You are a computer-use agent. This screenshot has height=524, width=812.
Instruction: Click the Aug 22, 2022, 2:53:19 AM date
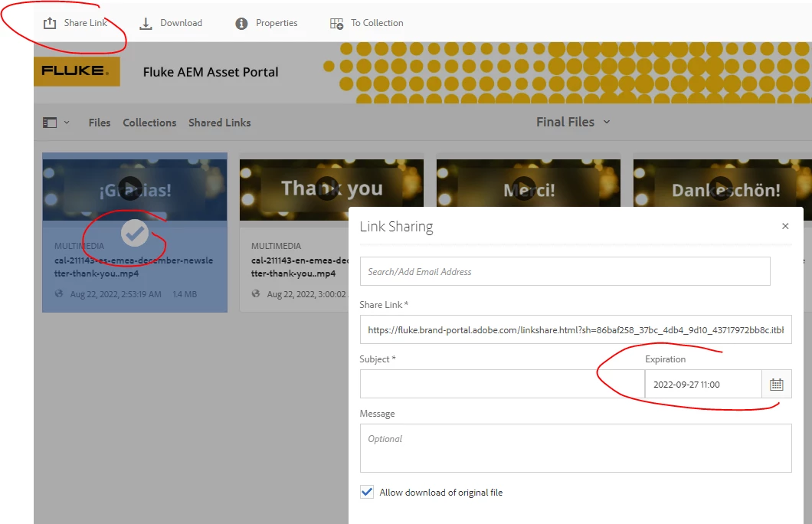(116, 294)
